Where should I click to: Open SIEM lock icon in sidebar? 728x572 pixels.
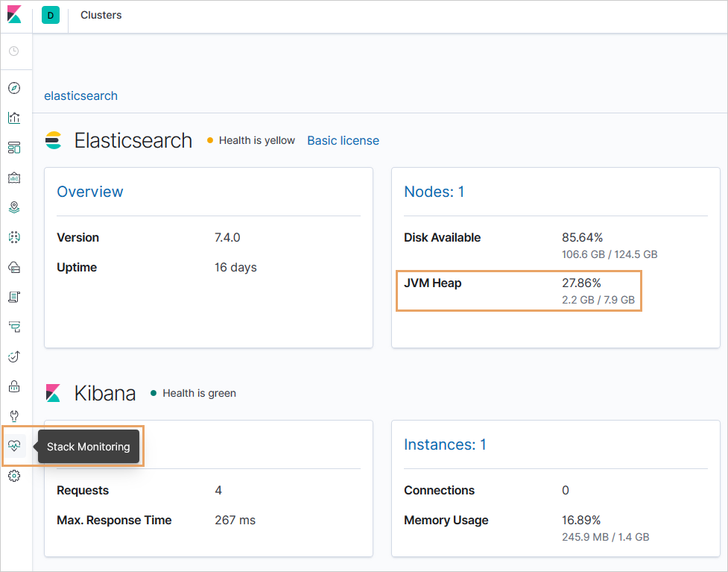[14, 386]
